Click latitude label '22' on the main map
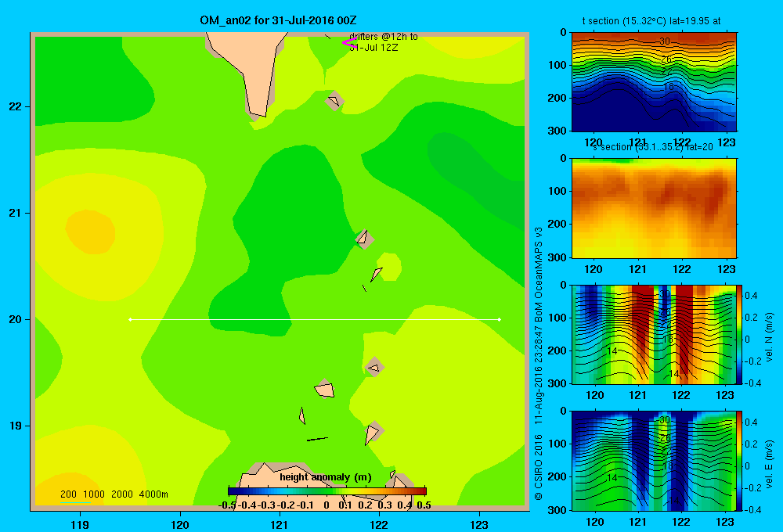 pos(16,106)
